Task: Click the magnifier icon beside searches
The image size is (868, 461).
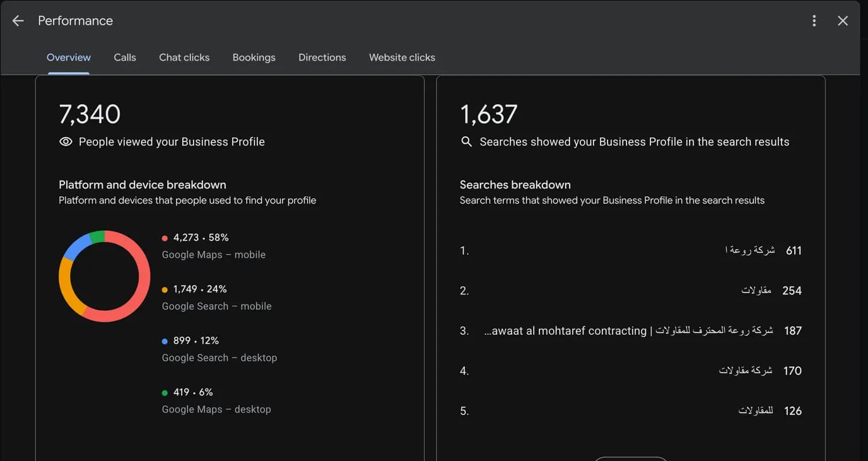Action: click(467, 142)
